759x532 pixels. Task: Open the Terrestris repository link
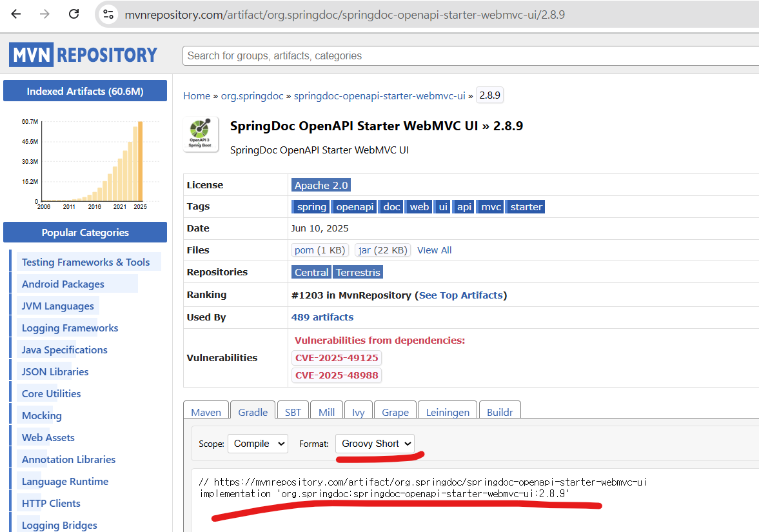pos(358,273)
